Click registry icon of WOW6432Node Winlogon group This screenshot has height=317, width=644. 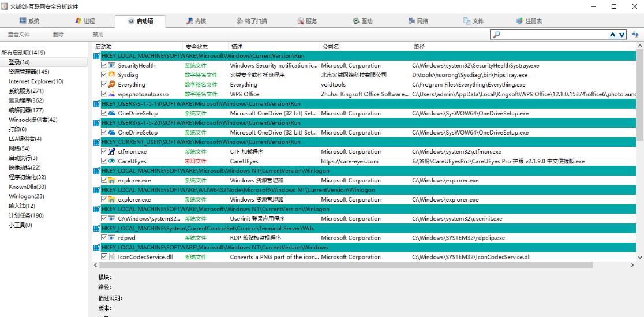point(97,190)
